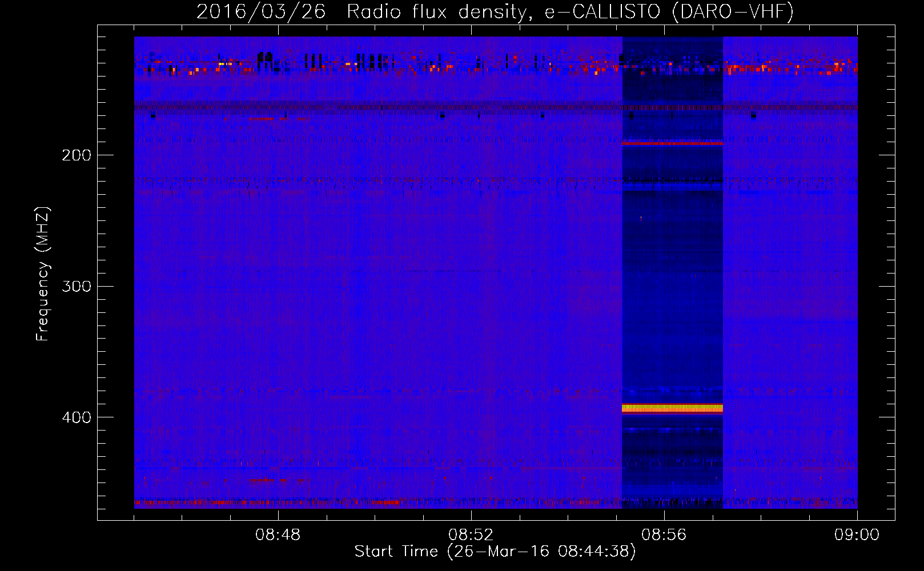This screenshot has width=924, height=571.
Task: Click the 08:56 time tick label
Action: 664,535
